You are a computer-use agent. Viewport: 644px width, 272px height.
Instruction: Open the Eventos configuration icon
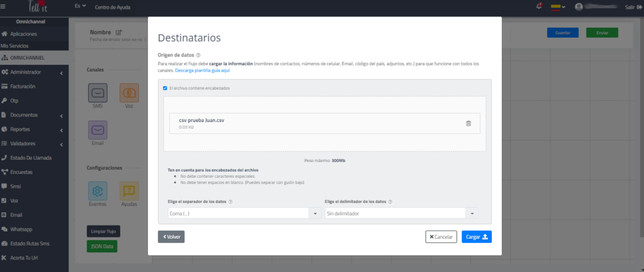[x=97, y=191]
